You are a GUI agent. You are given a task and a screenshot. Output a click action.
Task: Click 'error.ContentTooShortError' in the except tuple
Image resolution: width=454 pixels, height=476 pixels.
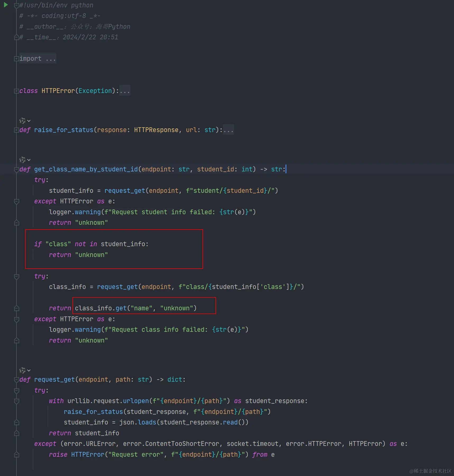pos(171,444)
